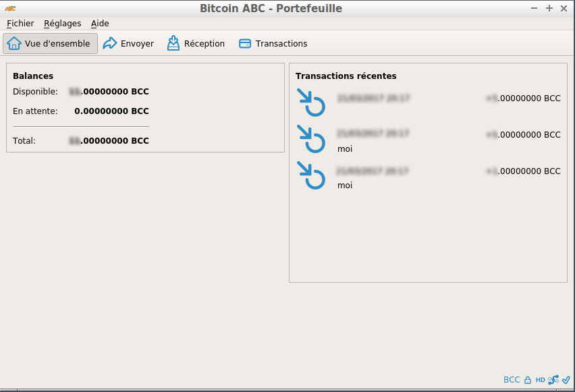The width and height of the screenshot is (575, 392).
Task: Click the Total balance amount
Action: [x=109, y=141]
